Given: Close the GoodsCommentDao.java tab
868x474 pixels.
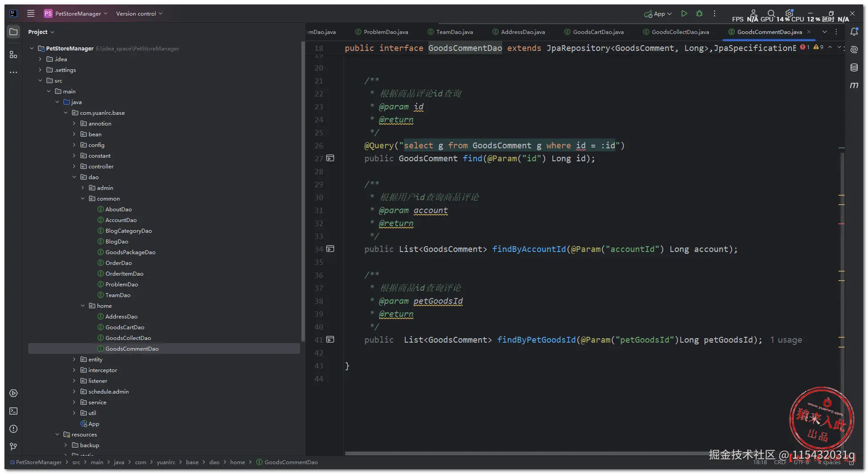Looking at the screenshot, I should 809,32.
